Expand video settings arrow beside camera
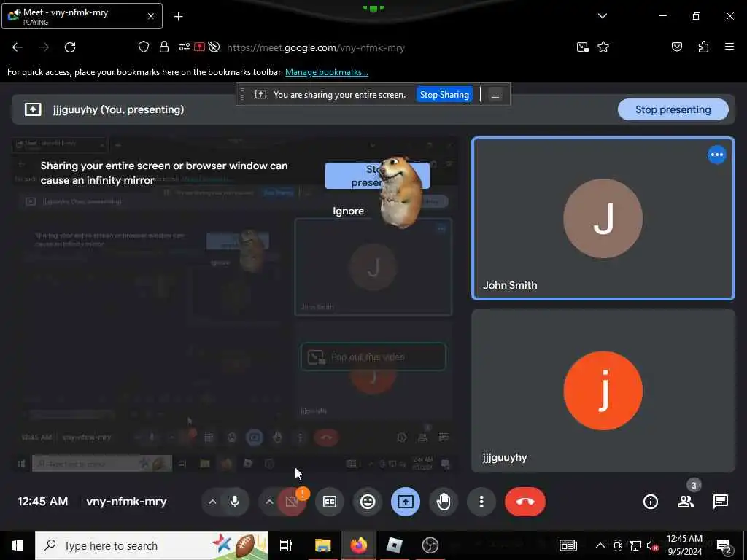 tap(269, 502)
